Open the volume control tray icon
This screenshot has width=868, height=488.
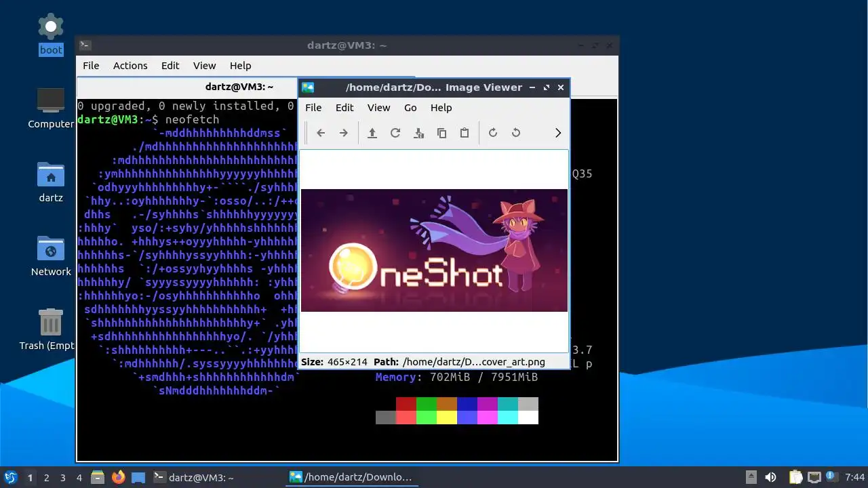(770, 477)
